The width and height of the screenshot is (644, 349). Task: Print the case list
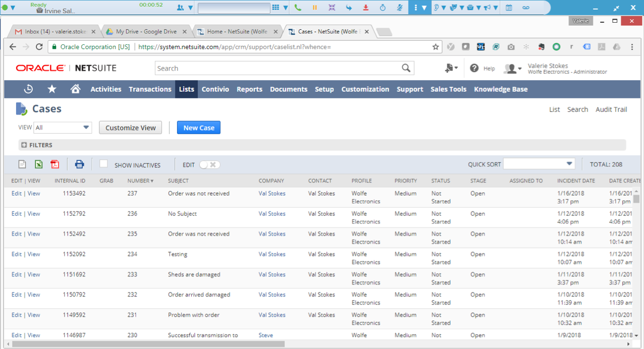tap(79, 164)
